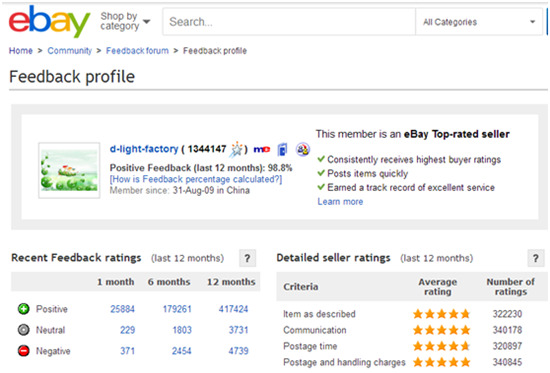Click ratings count 322230
This screenshot has width=550, height=373.
(507, 314)
